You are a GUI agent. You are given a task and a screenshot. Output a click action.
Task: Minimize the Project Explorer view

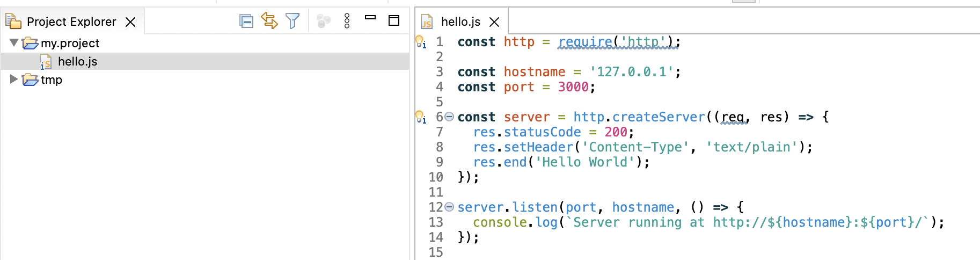point(370,18)
